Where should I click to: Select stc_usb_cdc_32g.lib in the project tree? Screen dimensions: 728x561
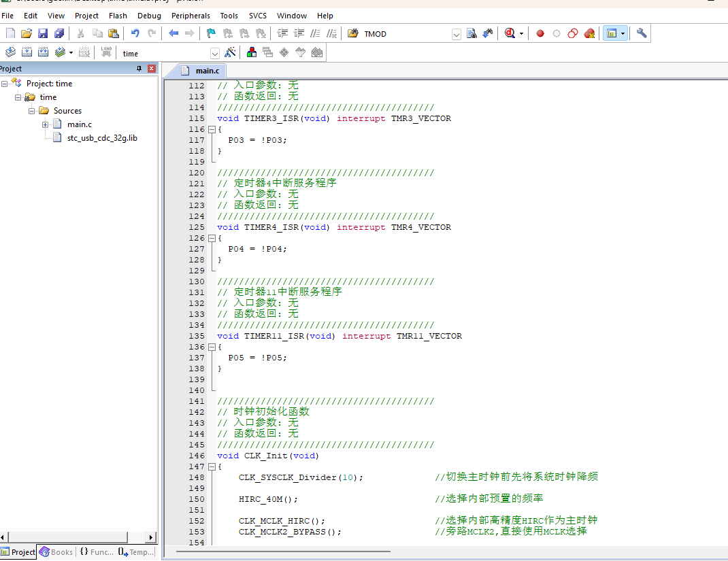[x=102, y=138]
